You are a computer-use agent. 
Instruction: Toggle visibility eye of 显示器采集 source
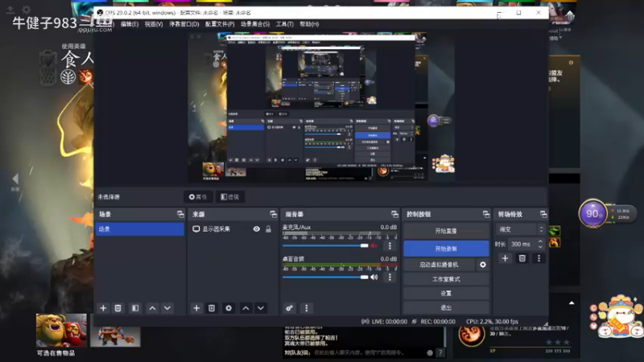pos(256,229)
